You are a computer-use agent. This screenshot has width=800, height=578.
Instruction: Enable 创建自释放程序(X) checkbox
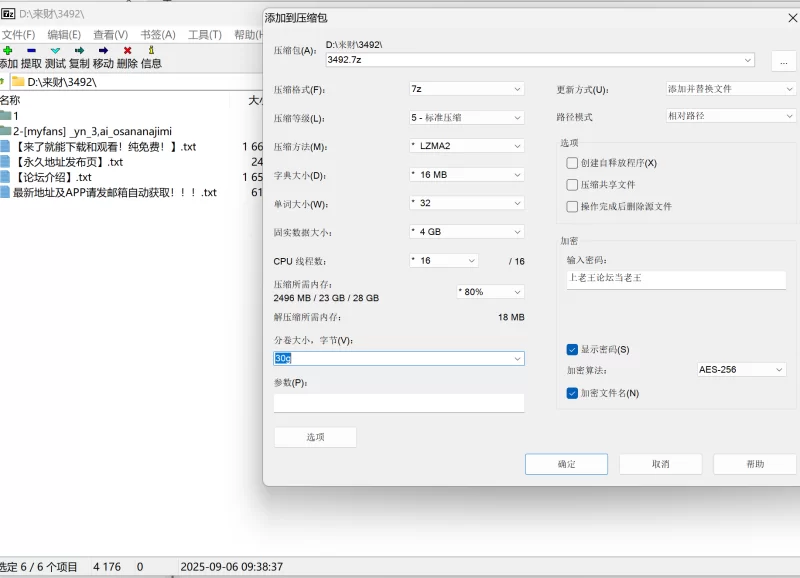572,163
